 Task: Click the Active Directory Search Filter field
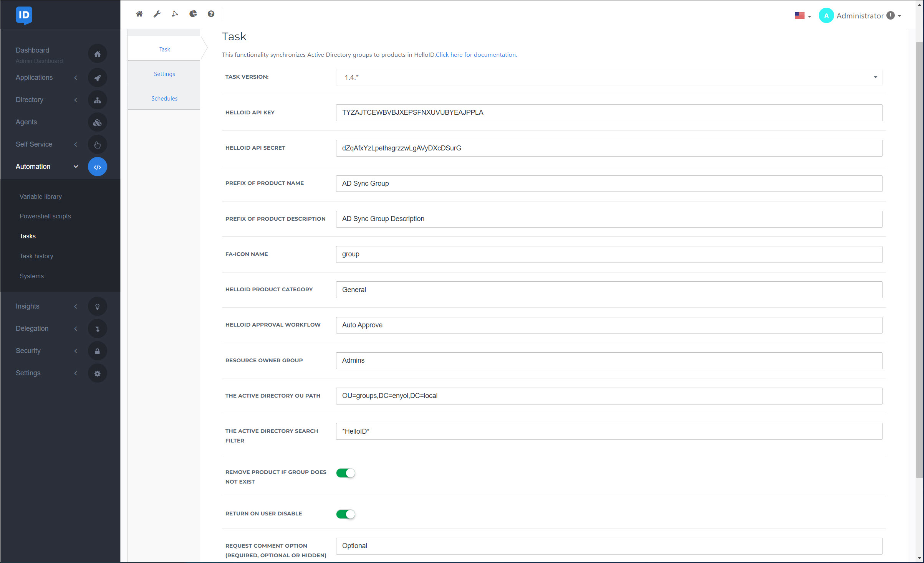(x=609, y=431)
